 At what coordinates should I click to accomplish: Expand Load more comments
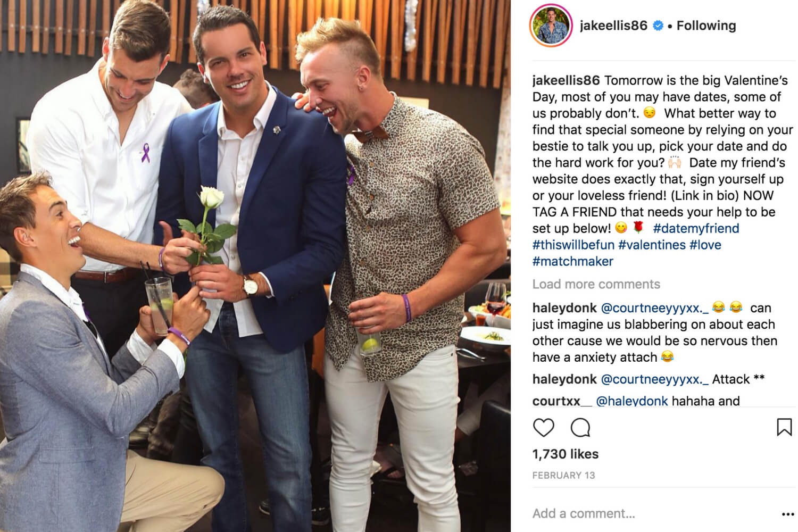(x=596, y=284)
